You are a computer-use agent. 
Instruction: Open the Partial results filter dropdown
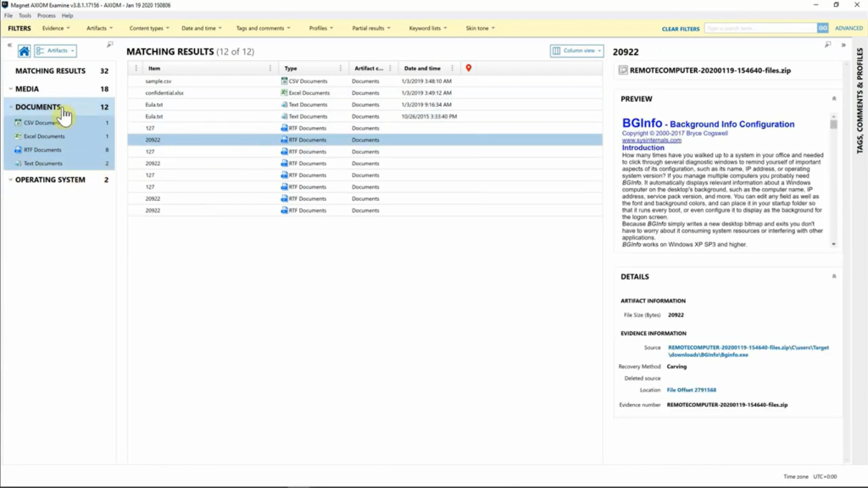[x=371, y=28]
